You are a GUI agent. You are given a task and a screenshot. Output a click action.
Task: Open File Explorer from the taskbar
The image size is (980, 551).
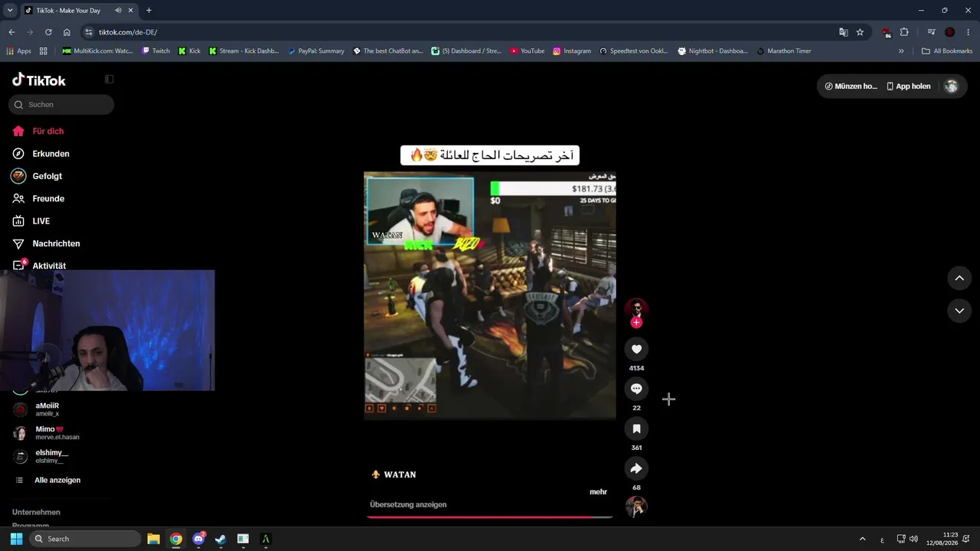[153, 539]
